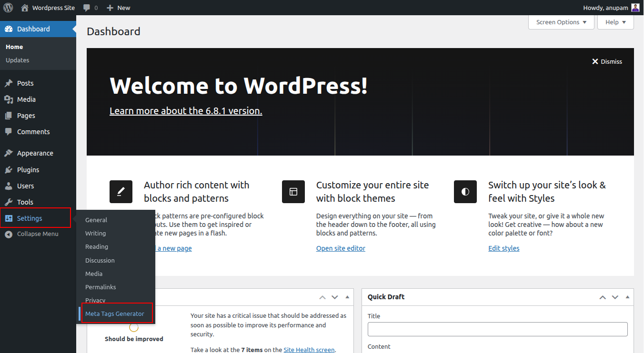
Task: Click Learn more about the 6.8.1 version
Action: [186, 111]
